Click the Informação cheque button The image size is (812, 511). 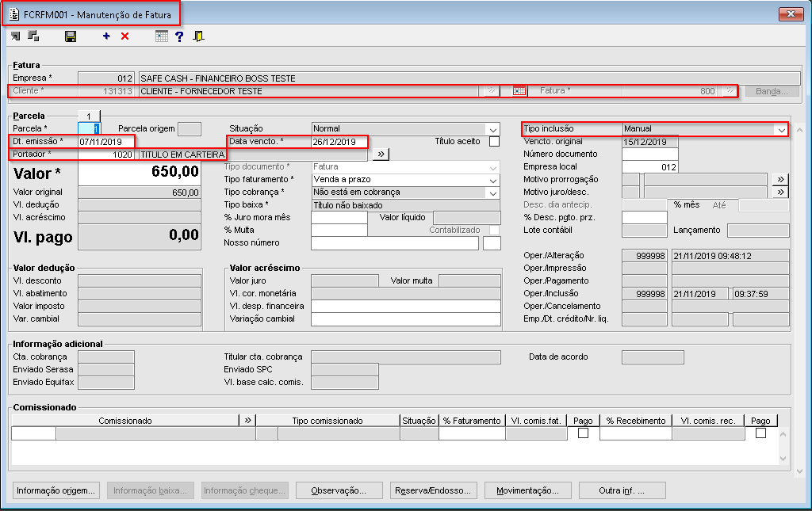(244, 490)
